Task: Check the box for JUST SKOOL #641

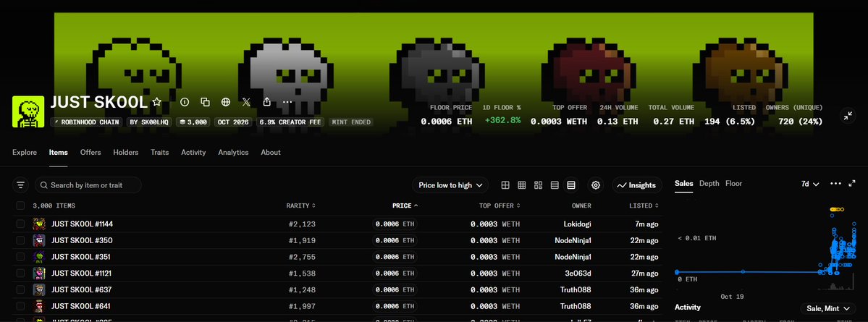Action: pos(20,306)
